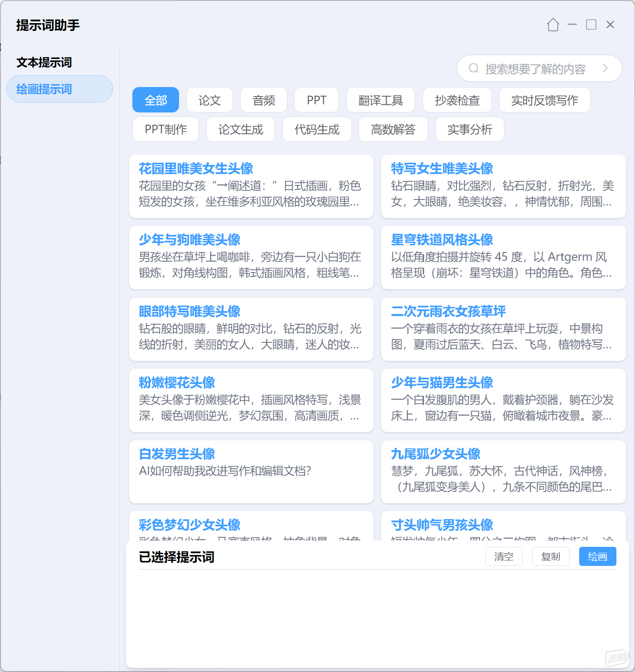Select 九尾狐少女头像 prompt card

pyautogui.click(x=503, y=472)
